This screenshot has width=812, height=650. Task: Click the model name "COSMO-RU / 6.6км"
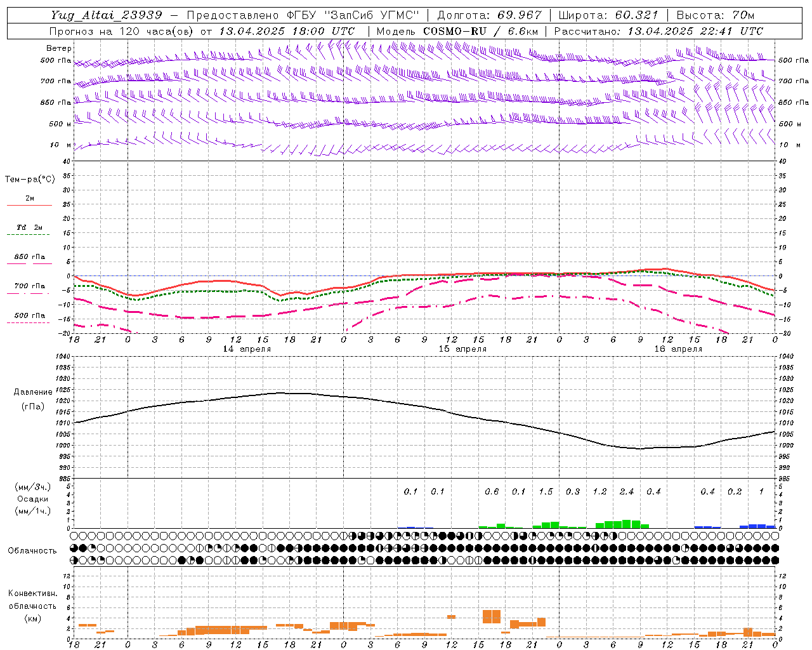(481, 31)
